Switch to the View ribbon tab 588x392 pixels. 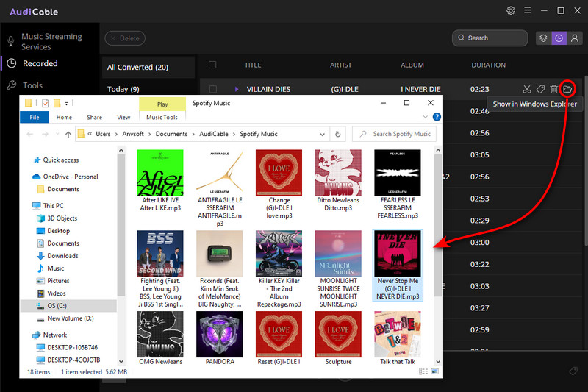pos(123,117)
